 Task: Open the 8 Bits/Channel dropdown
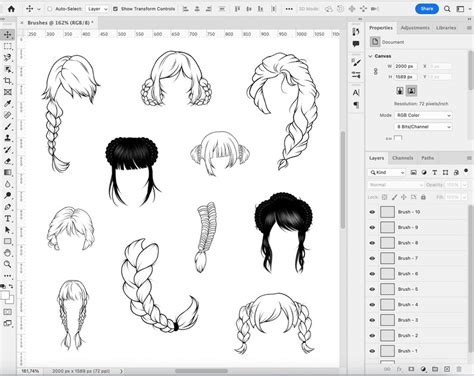[x=423, y=127]
